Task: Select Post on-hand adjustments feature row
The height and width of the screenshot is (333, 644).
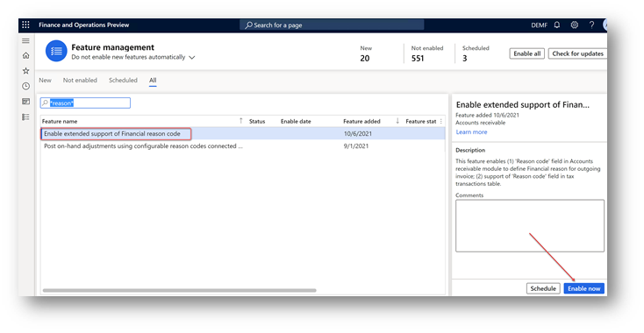Action: (x=143, y=146)
